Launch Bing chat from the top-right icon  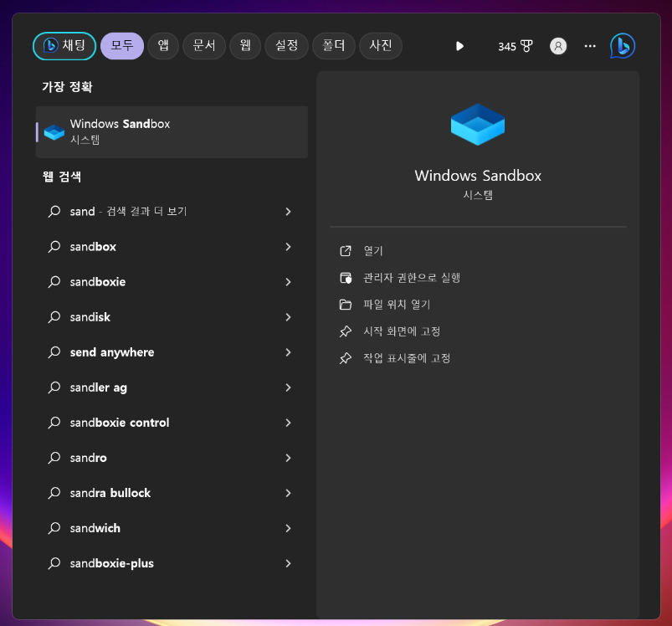(623, 46)
